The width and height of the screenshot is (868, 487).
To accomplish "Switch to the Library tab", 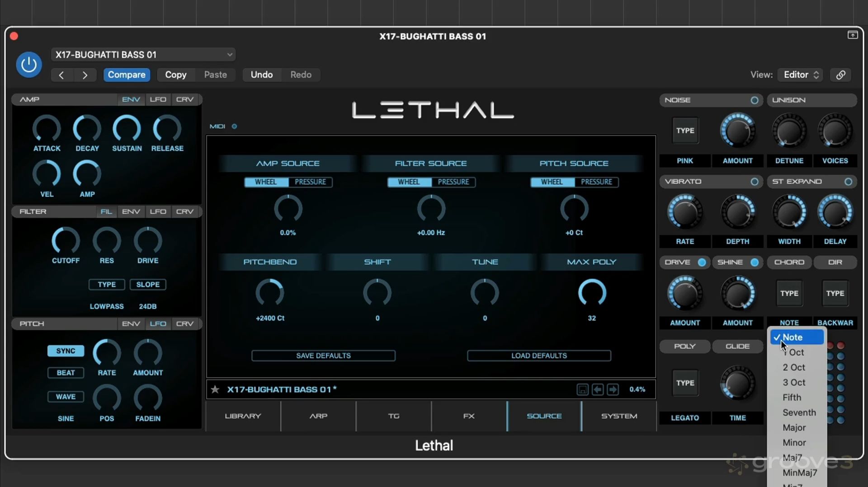I will [x=243, y=416].
